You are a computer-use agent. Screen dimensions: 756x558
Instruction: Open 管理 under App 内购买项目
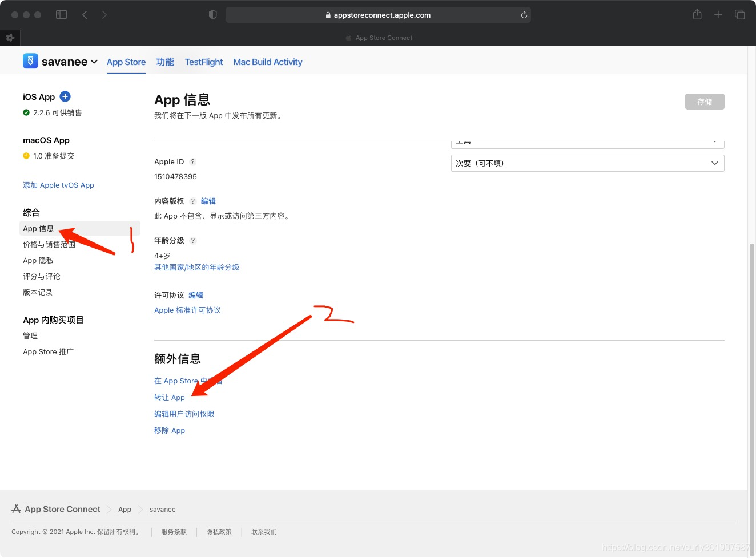pos(30,335)
